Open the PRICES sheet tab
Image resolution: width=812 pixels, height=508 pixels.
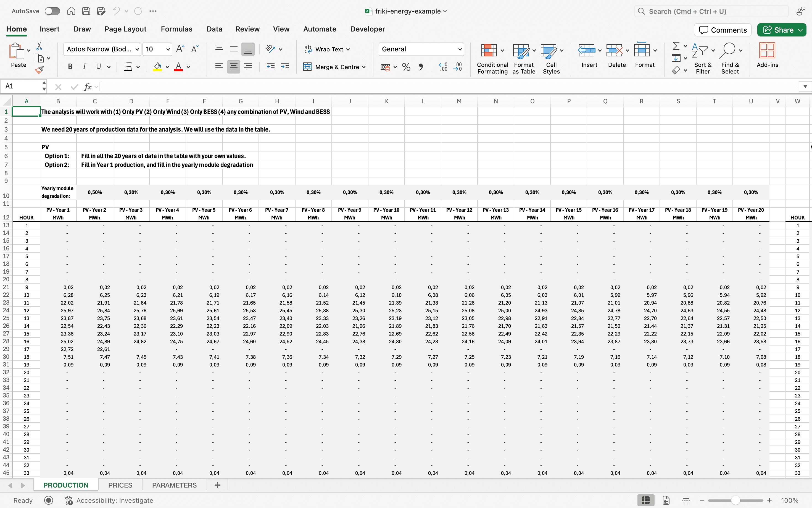pos(120,485)
